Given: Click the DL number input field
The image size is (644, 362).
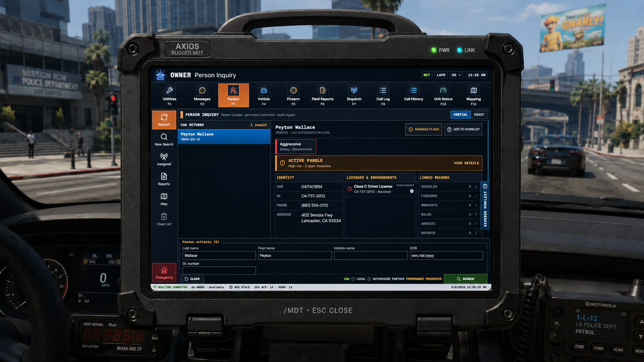Looking at the screenshot, I should coord(219,270).
